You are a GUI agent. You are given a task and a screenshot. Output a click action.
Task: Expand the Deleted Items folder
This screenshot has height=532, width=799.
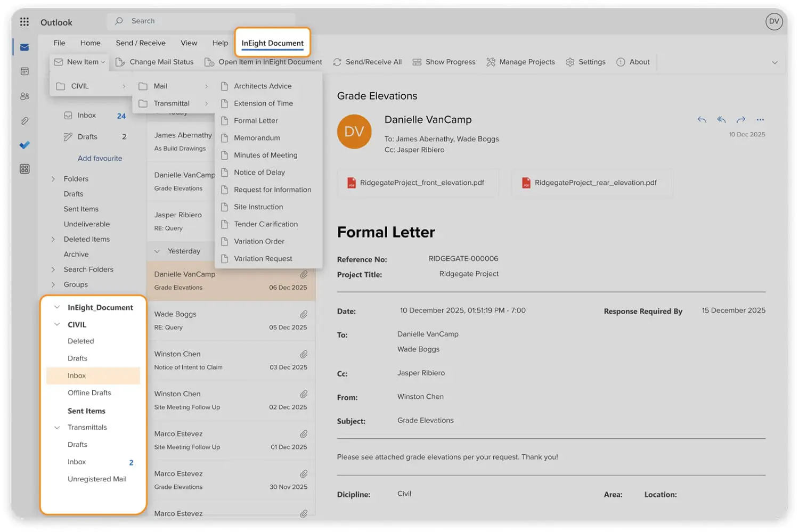click(53, 240)
